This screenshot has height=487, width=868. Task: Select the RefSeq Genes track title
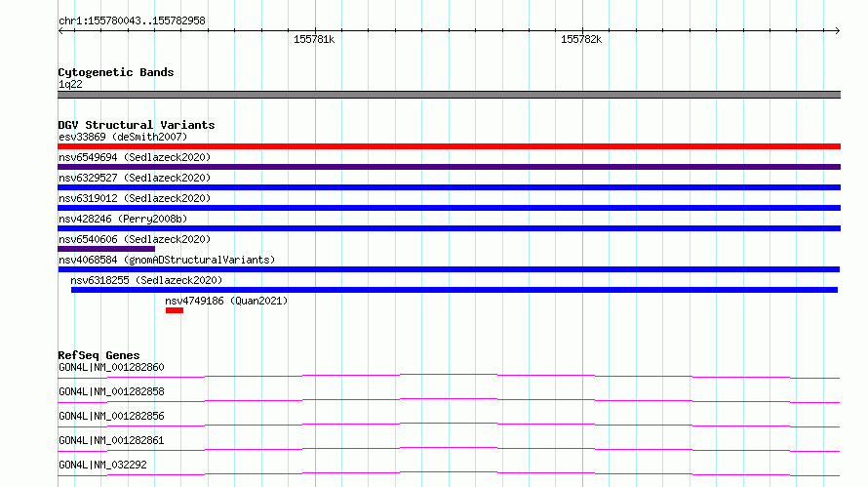(99, 355)
